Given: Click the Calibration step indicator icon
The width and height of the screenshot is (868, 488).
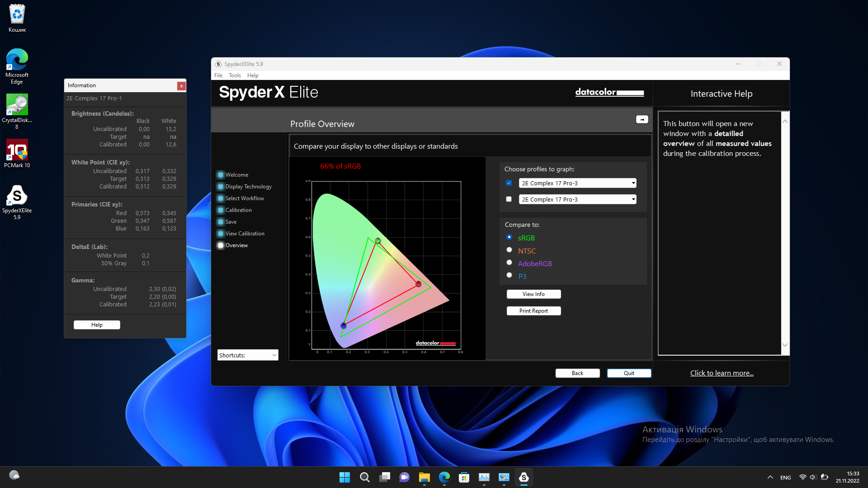Looking at the screenshot, I should [x=221, y=210].
